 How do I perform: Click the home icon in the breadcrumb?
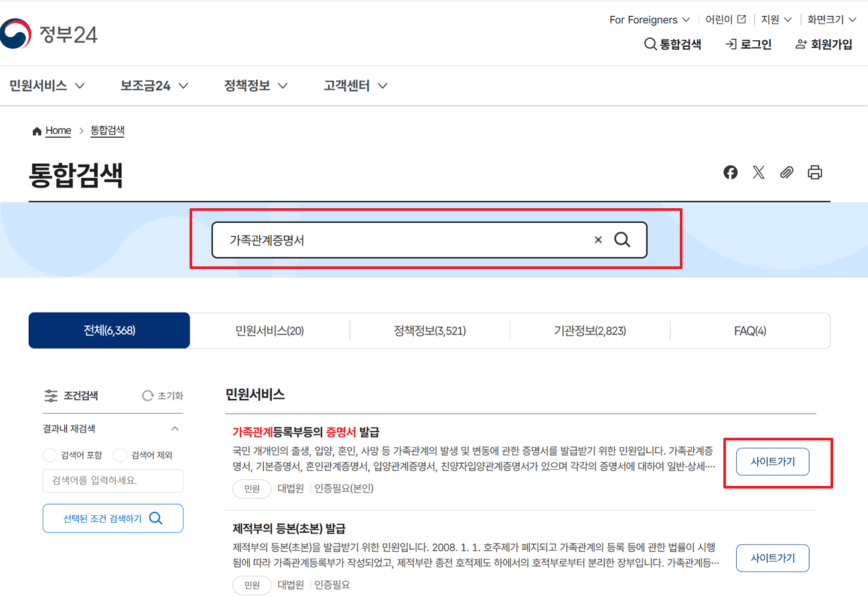pyautogui.click(x=37, y=131)
